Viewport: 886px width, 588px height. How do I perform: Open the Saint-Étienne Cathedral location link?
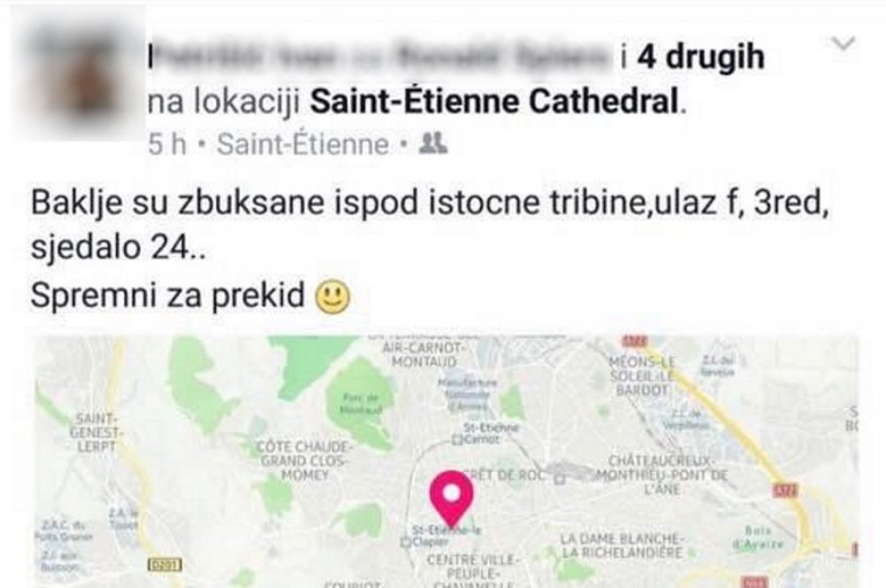(494, 102)
